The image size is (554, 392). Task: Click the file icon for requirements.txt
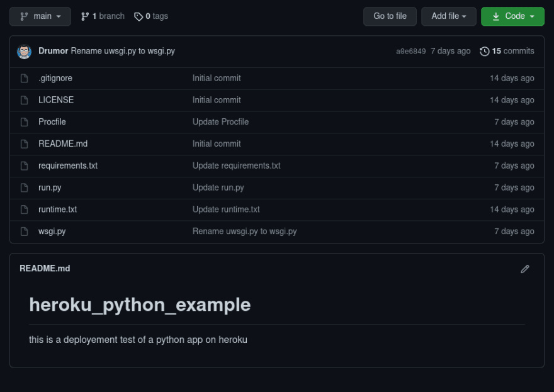(25, 166)
